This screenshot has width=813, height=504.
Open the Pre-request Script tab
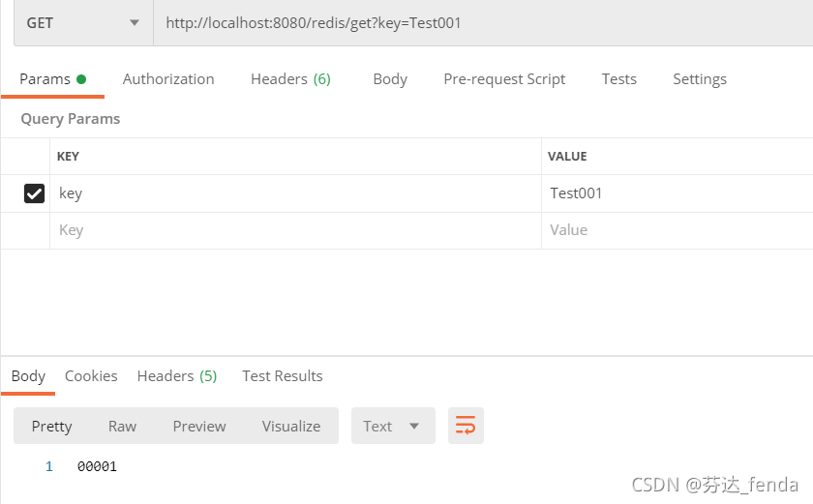504,79
